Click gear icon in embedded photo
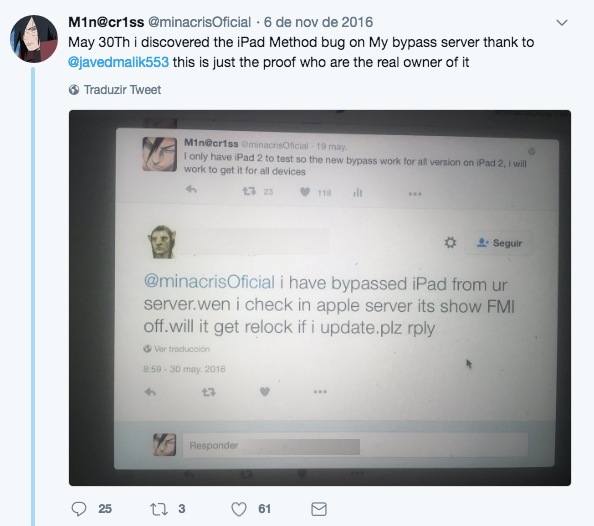594x526 pixels. coord(450,242)
